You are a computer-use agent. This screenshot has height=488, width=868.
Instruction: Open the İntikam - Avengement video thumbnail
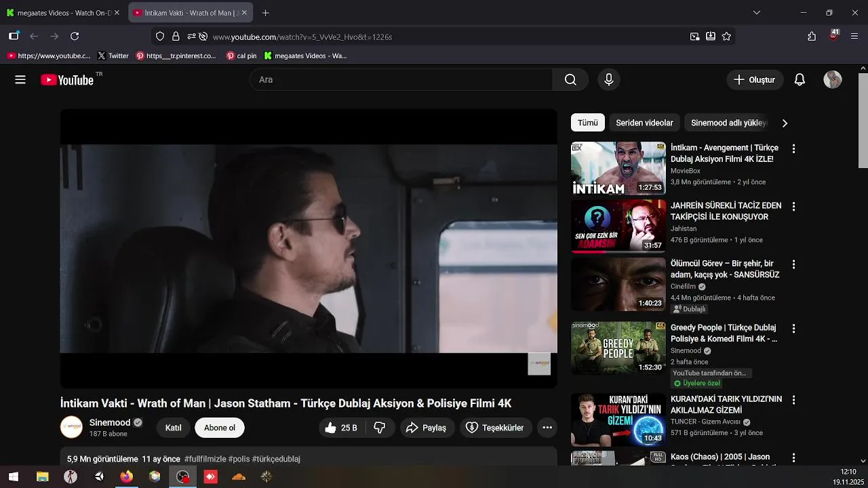point(618,168)
